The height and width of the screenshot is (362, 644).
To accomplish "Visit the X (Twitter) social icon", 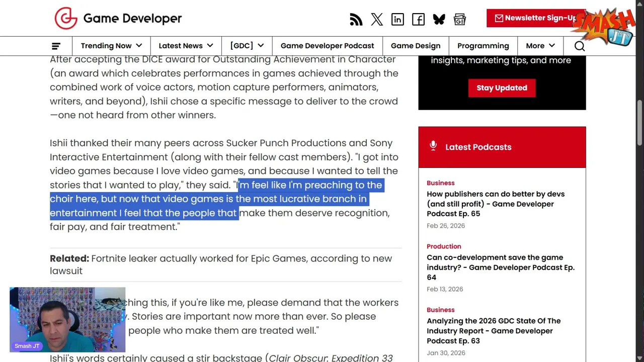I will [377, 19].
